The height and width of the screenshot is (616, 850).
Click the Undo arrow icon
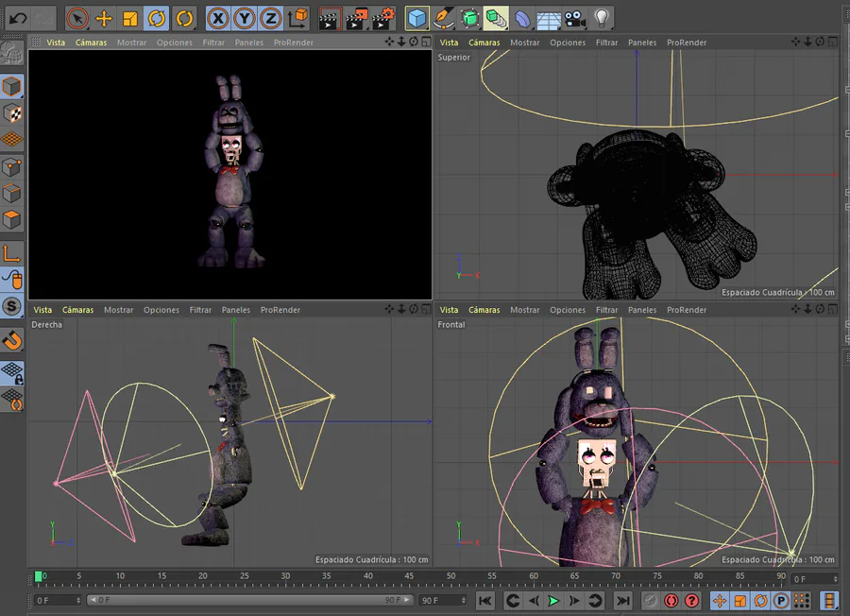tap(18, 19)
